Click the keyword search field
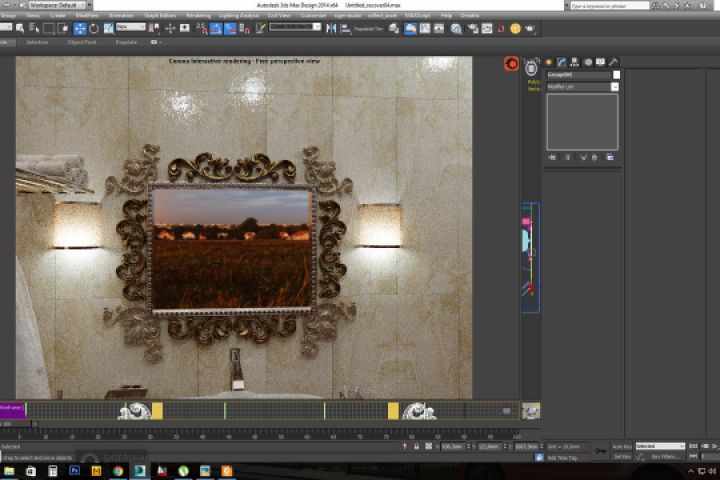 coord(610,6)
